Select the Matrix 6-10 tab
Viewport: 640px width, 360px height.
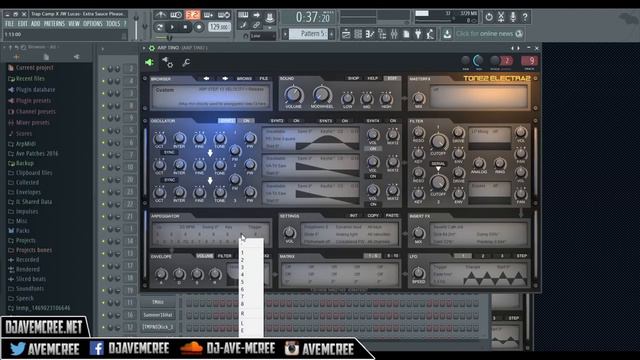click(392, 256)
